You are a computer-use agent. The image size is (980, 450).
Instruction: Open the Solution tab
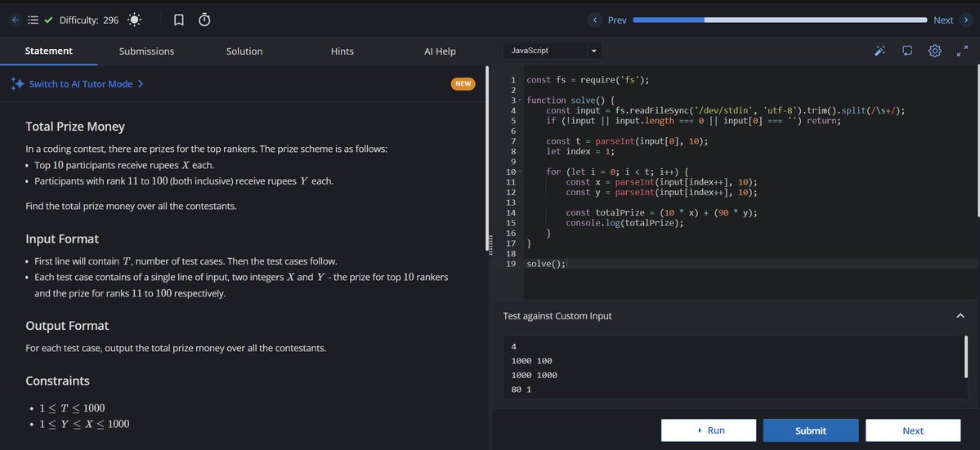244,51
